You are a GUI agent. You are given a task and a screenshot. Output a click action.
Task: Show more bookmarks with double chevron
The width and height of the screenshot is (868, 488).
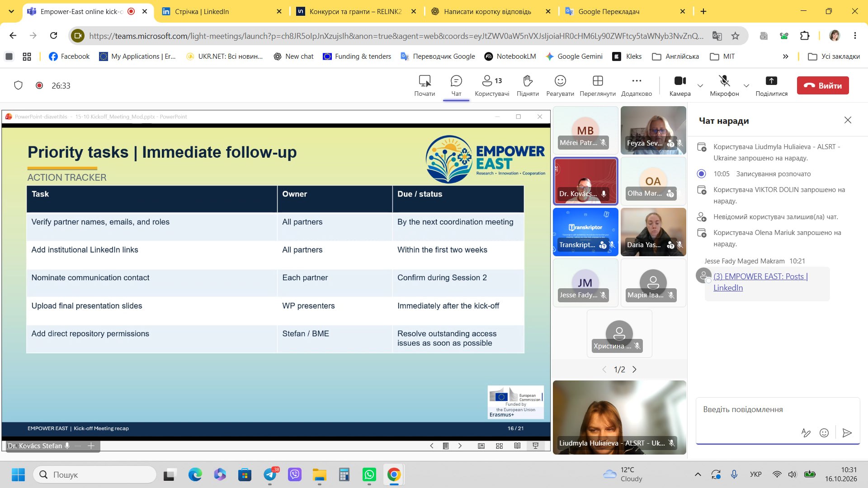786,56
